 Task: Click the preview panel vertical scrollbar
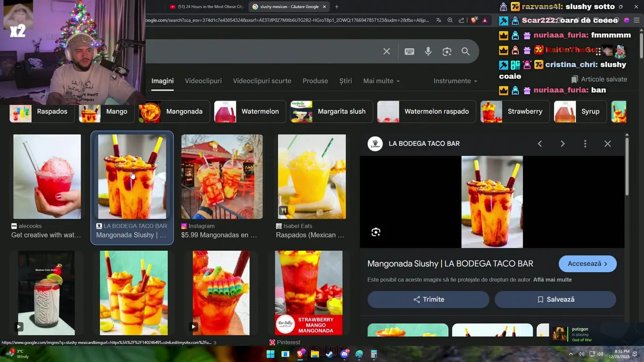pos(627,166)
